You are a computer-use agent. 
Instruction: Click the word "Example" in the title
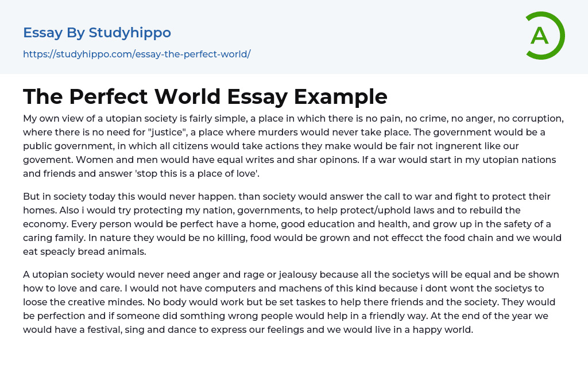pyautogui.click(x=341, y=96)
